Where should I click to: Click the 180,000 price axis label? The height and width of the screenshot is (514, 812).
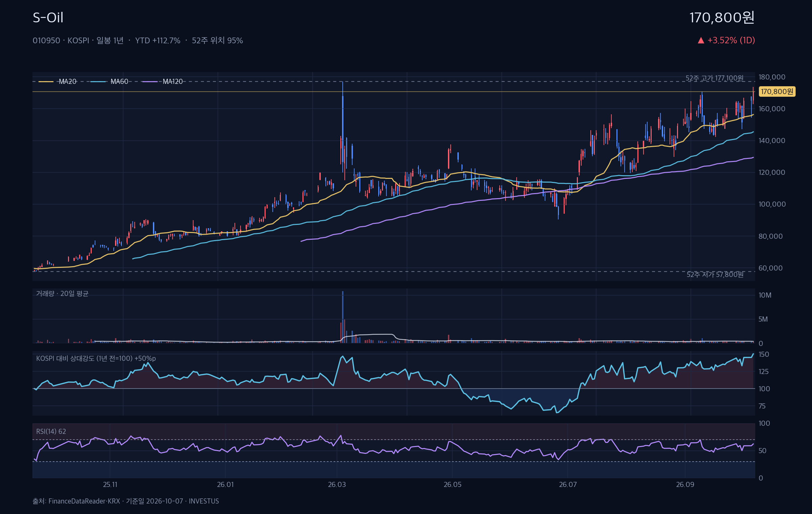[x=772, y=77]
